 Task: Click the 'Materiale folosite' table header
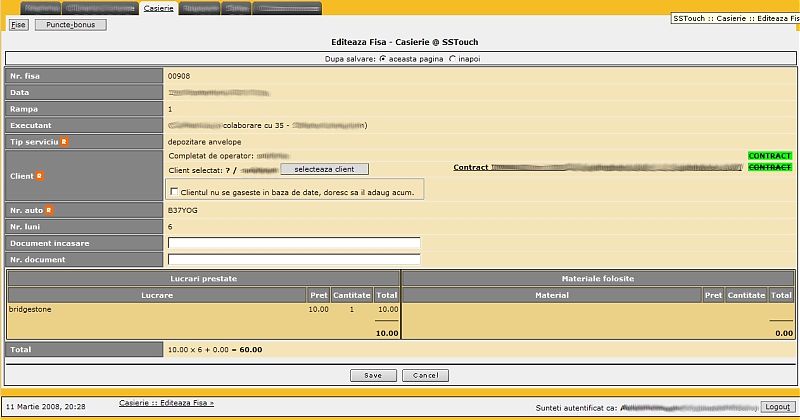(598, 279)
